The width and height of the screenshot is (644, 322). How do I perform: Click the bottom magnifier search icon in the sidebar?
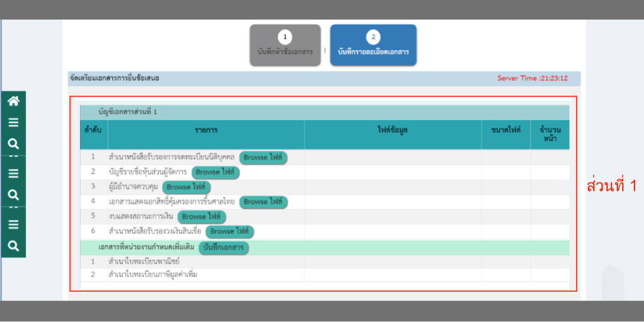click(x=13, y=246)
